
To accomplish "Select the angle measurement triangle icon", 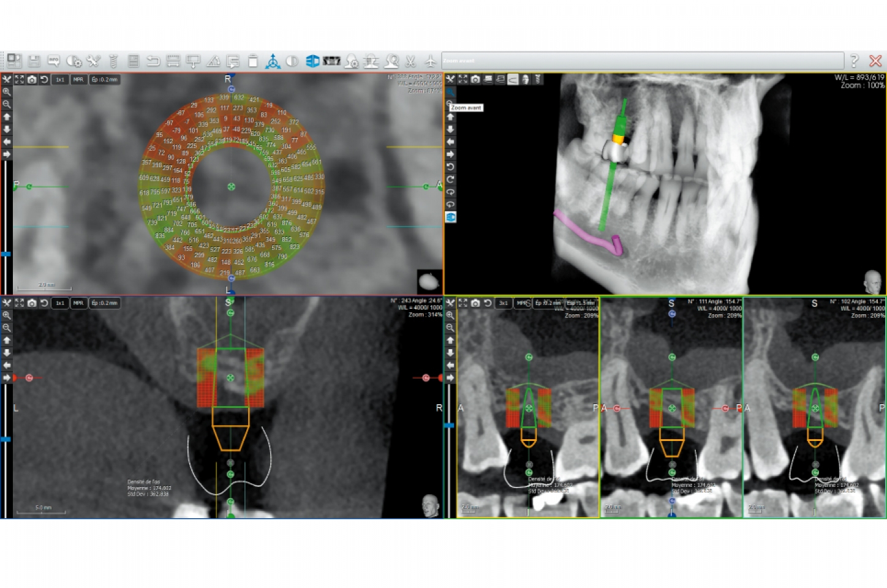I will point(213,61).
